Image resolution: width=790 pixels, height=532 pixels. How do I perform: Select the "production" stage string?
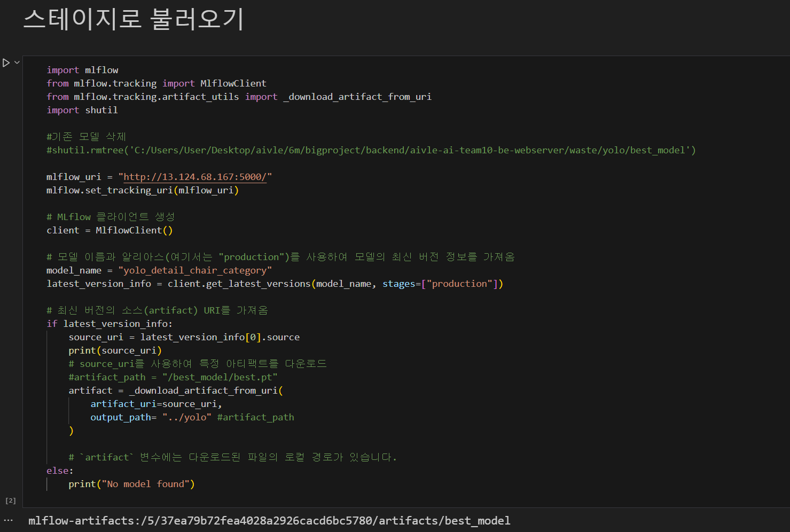[460, 283]
